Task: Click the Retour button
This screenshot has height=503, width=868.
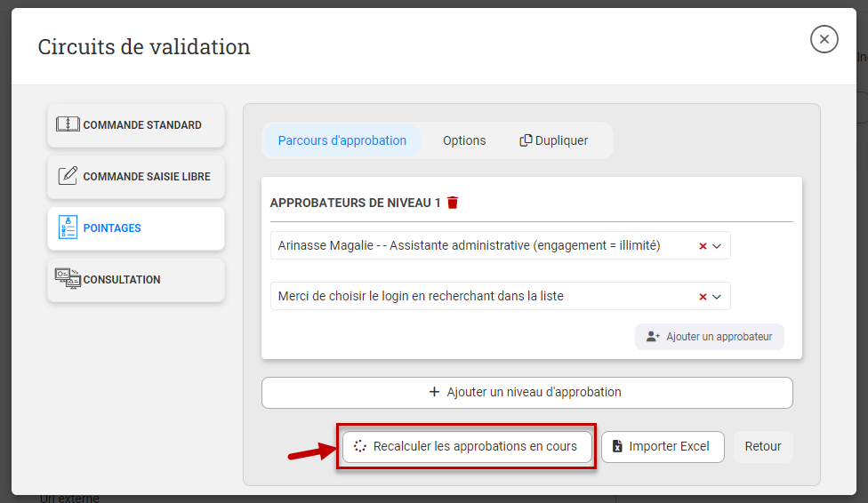Action: (763, 446)
